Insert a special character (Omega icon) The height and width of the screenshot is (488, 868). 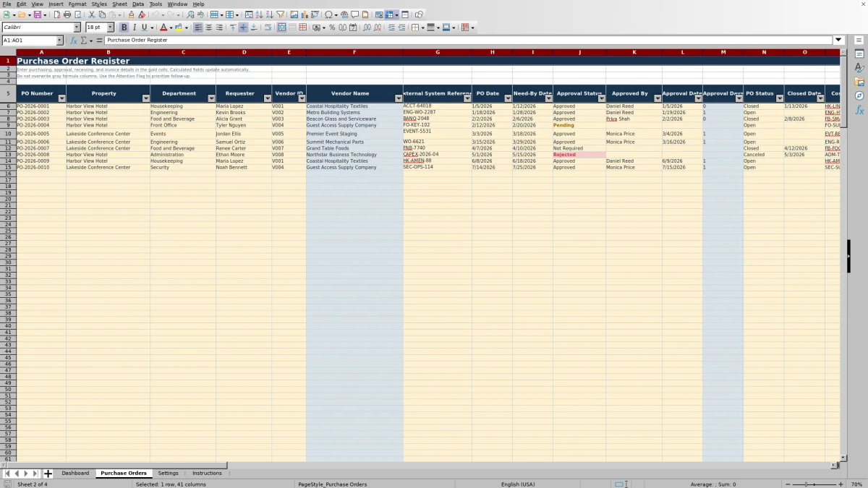[328, 14]
